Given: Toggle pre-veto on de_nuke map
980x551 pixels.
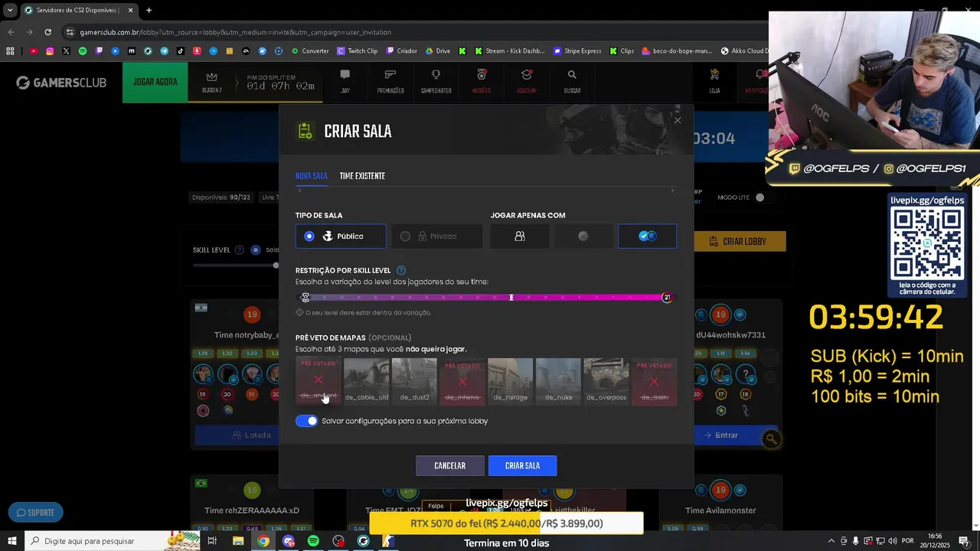Looking at the screenshot, I should click(558, 381).
